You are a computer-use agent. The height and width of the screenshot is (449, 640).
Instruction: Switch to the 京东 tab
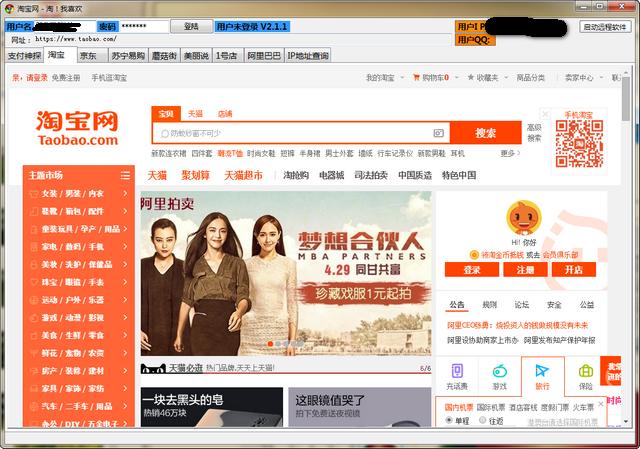(93, 56)
